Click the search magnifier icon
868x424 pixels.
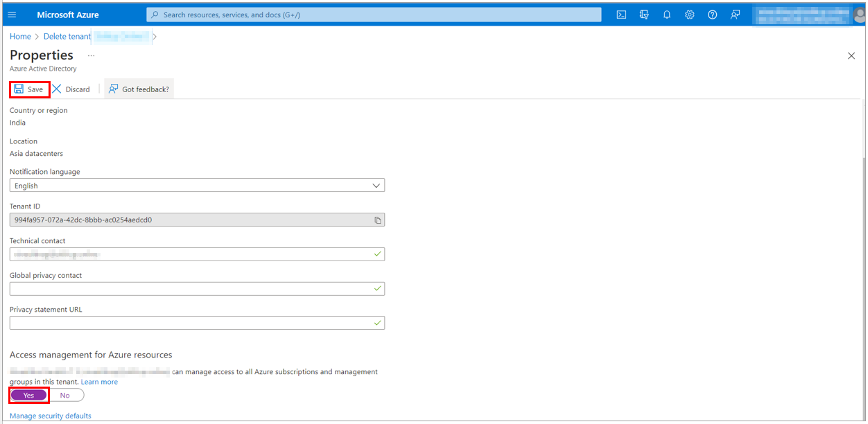pos(155,15)
